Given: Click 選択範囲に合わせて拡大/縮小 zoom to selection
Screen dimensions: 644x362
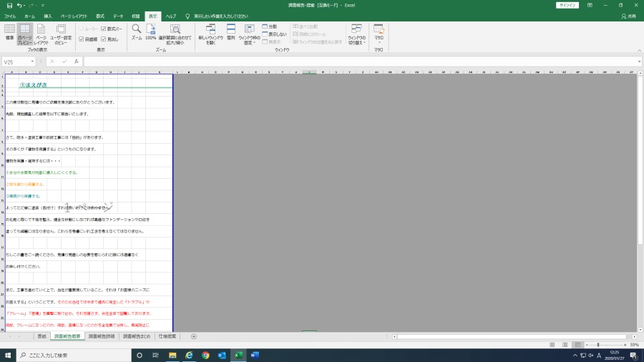Looking at the screenshot, I should point(175,34).
